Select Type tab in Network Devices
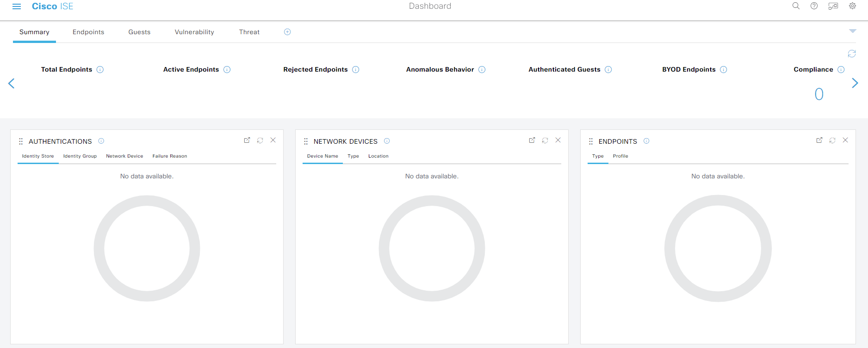The height and width of the screenshot is (348, 868). [353, 156]
